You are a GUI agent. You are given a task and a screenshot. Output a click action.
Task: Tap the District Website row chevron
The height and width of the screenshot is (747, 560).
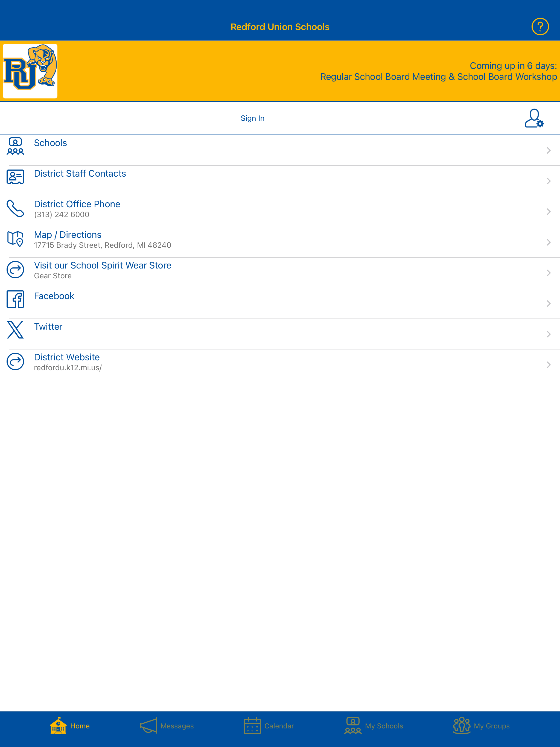point(549,365)
